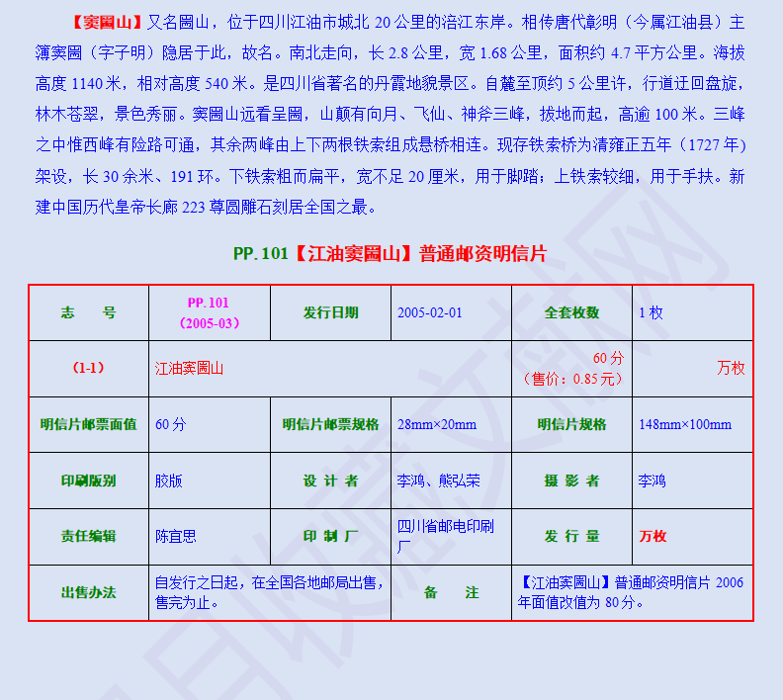Click the red 万枚 circulation value
Image resolution: width=783 pixels, height=700 pixels.
[652, 536]
